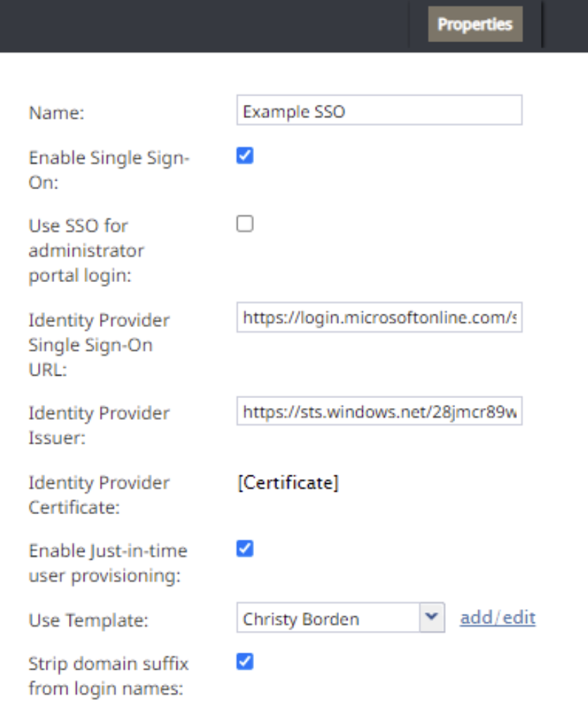Click the Enable Single Sign-On label
This screenshot has width=588, height=716.
click(x=109, y=170)
